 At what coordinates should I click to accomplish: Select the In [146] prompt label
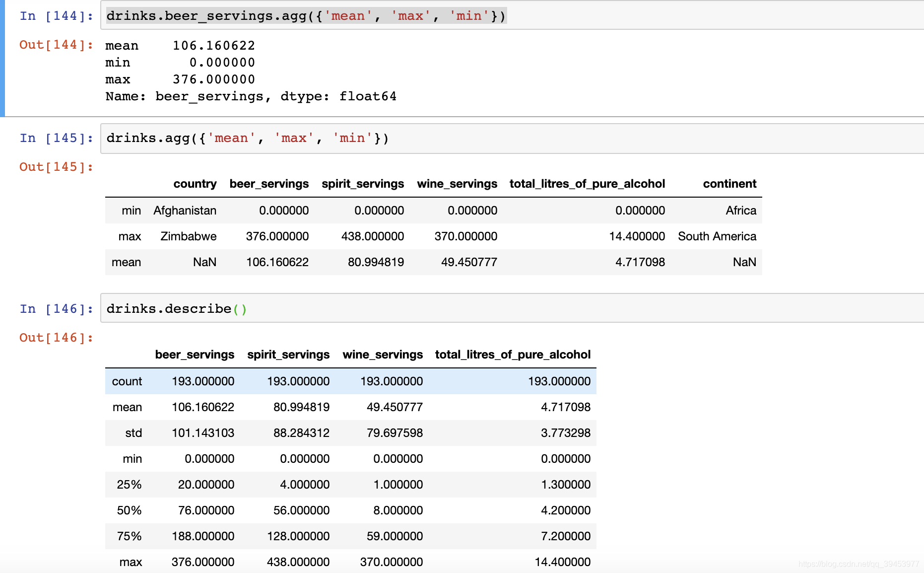point(56,309)
